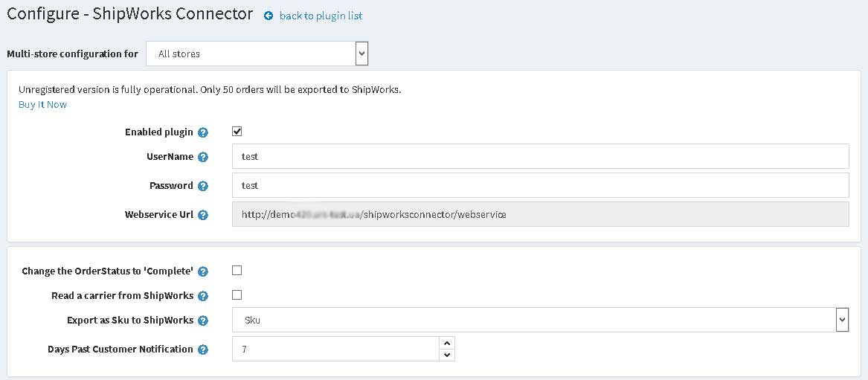
Task: Click into the UserName field
Action: point(540,156)
